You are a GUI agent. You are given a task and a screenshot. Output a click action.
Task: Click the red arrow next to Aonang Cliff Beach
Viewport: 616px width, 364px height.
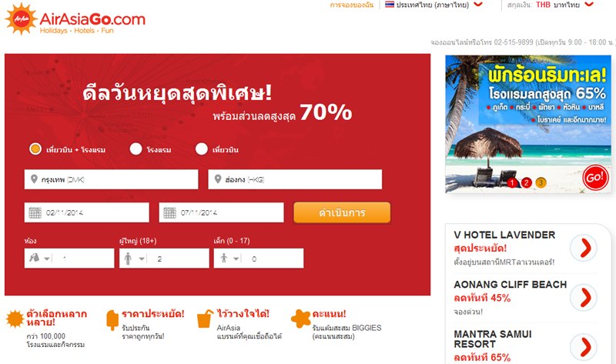point(584,297)
